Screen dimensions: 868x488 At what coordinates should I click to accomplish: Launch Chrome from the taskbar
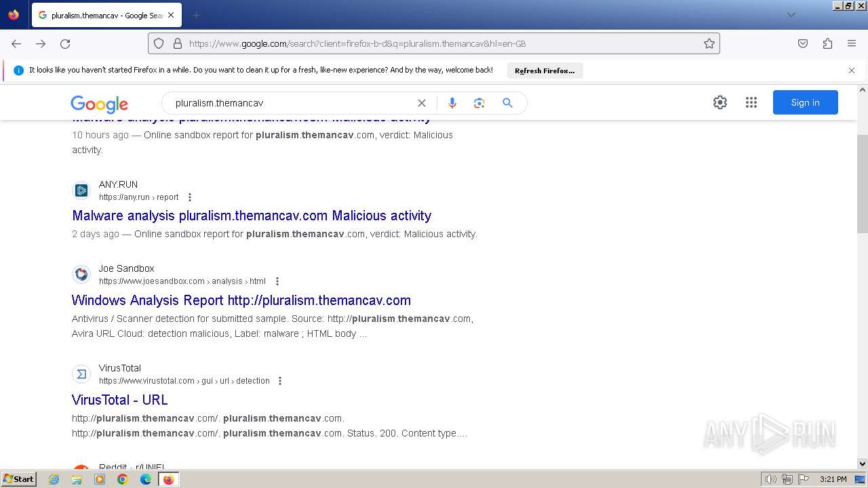[x=123, y=479]
